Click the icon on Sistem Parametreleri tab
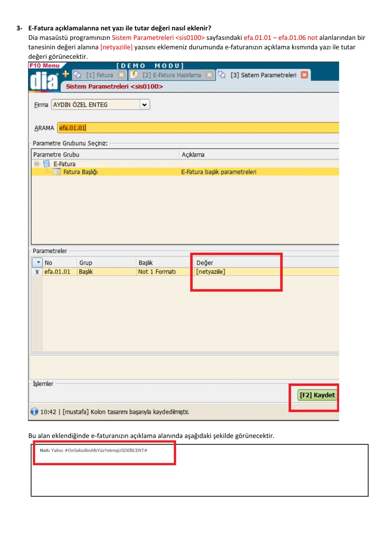 [x=222, y=75]
